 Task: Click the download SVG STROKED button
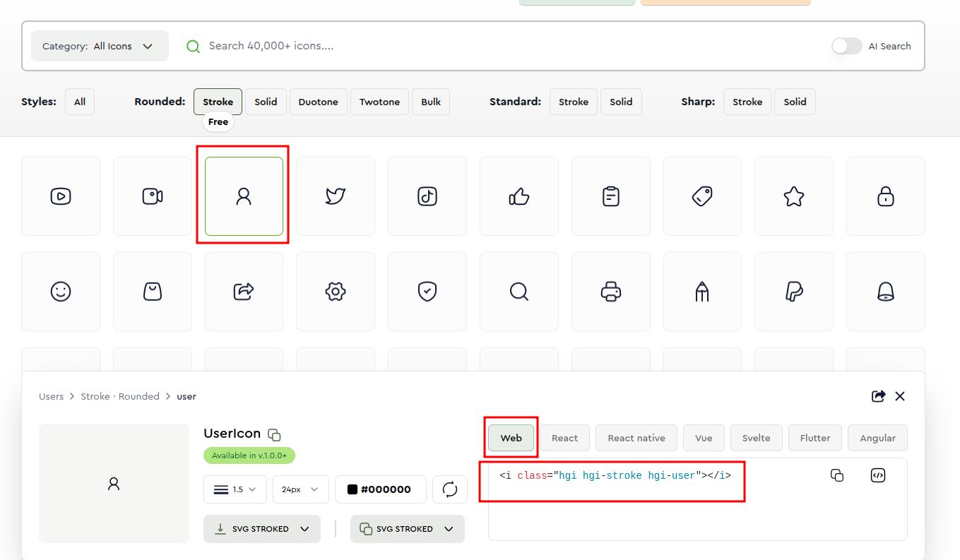click(261, 529)
